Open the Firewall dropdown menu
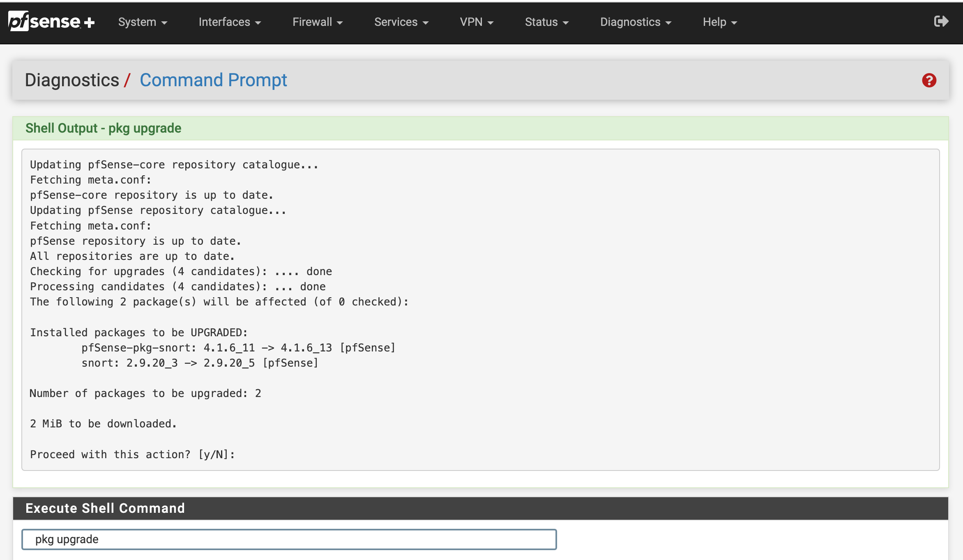Image resolution: width=963 pixels, height=560 pixels. (x=318, y=22)
